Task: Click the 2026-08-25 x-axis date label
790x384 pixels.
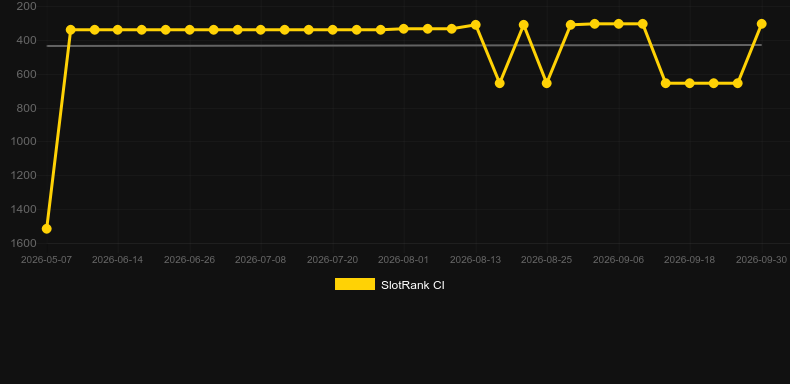Action: (x=547, y=260)
